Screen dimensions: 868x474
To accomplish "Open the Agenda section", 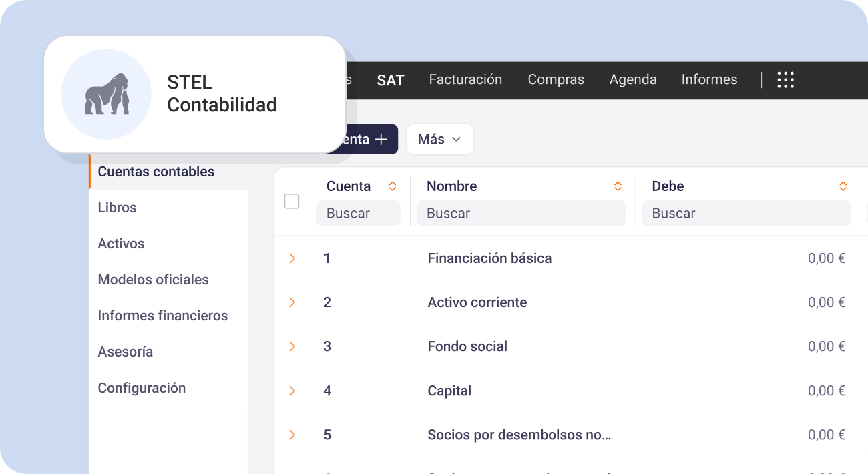I will pos(632,79).
